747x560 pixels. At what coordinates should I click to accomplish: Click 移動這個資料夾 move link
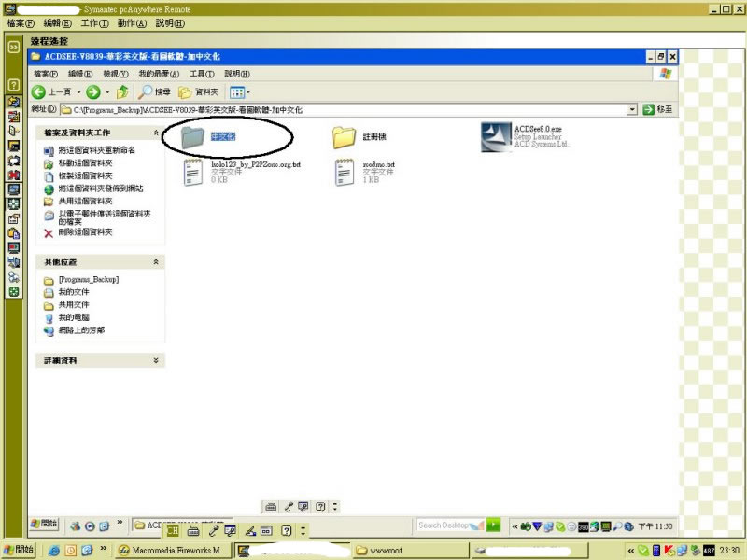tap(85, 162)
